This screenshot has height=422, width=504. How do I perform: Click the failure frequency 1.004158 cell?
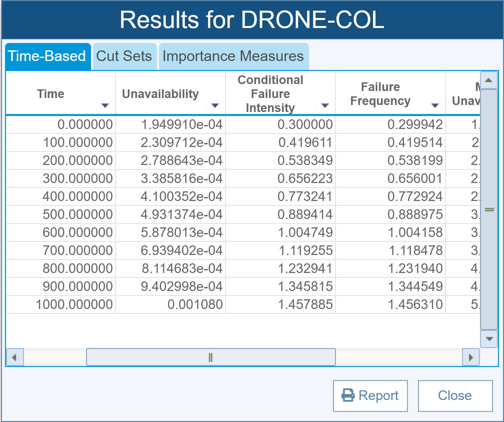pos(415,232)
